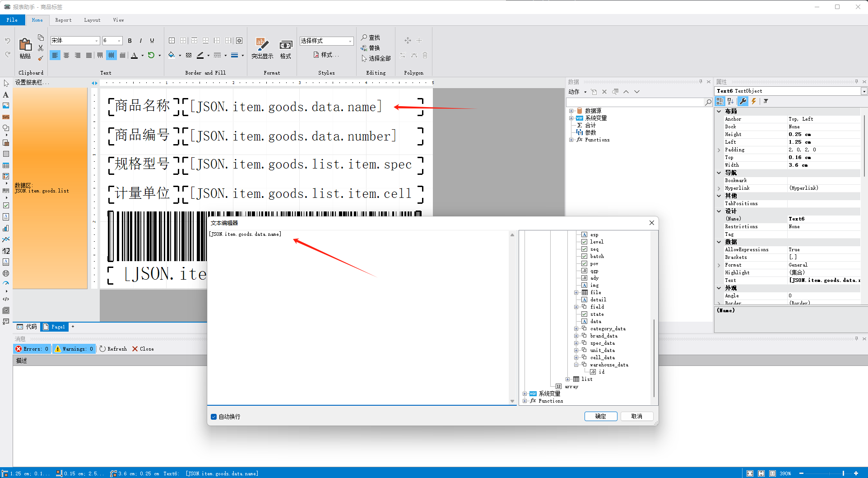Click into the text editor expression area
Screen dimensions: 868x478
pos(359,318)
